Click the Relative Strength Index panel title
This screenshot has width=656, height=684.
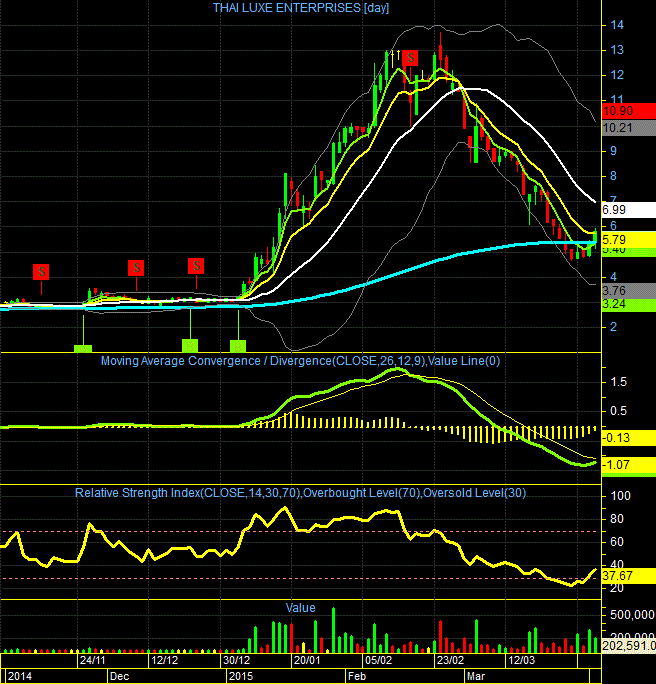pyautogui.click(x=300, y=493)
